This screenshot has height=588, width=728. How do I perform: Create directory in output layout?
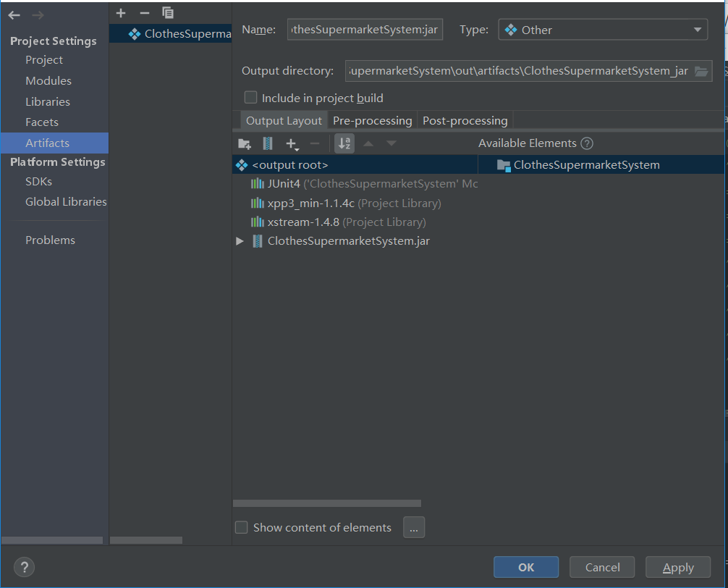click(x=244, y=143)
